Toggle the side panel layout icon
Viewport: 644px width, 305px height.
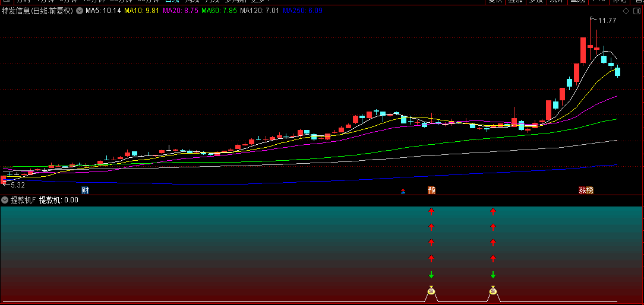tap(636, 11)
